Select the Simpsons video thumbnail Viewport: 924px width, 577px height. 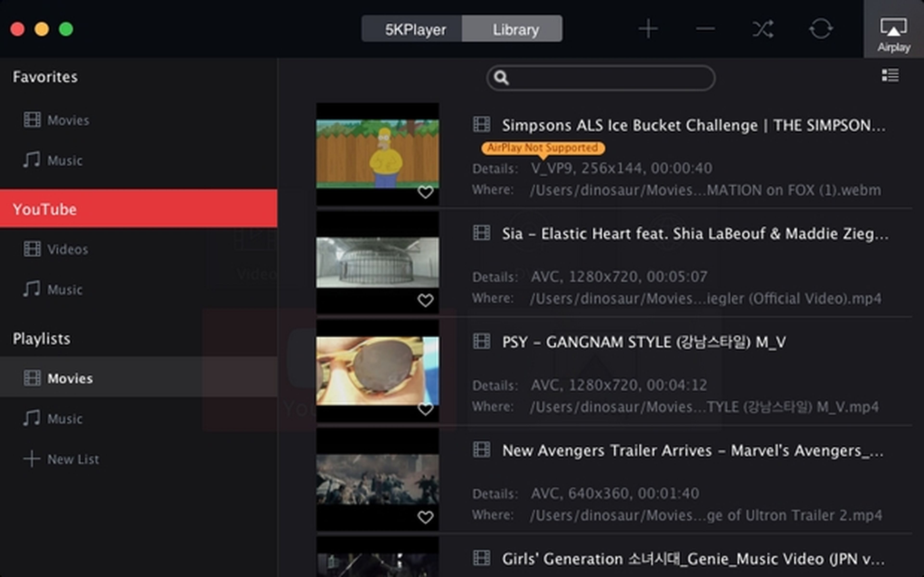[x=377, y=153]
